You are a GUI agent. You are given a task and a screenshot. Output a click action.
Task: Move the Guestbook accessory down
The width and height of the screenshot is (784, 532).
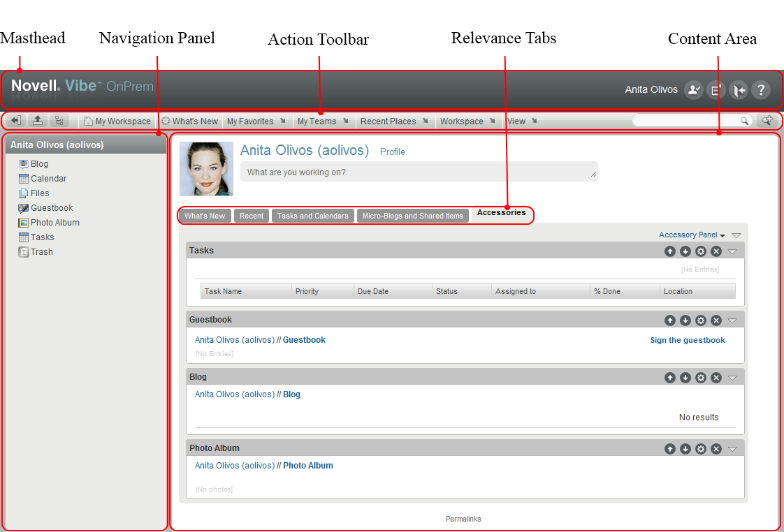[x=685, y=320]
